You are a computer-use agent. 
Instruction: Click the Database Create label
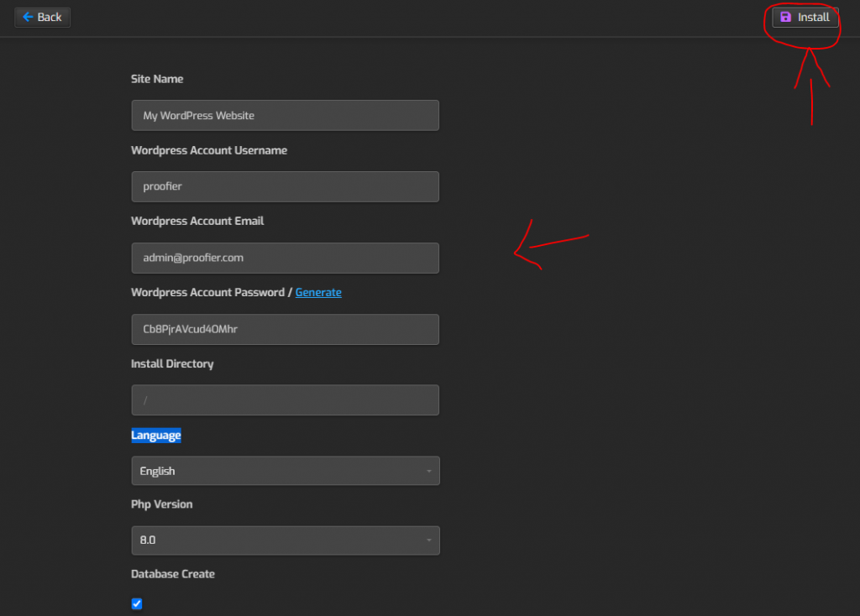173,574
